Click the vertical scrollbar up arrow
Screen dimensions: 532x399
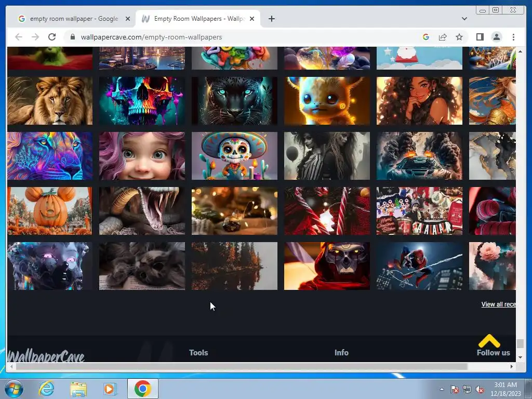tap(520, 51)
